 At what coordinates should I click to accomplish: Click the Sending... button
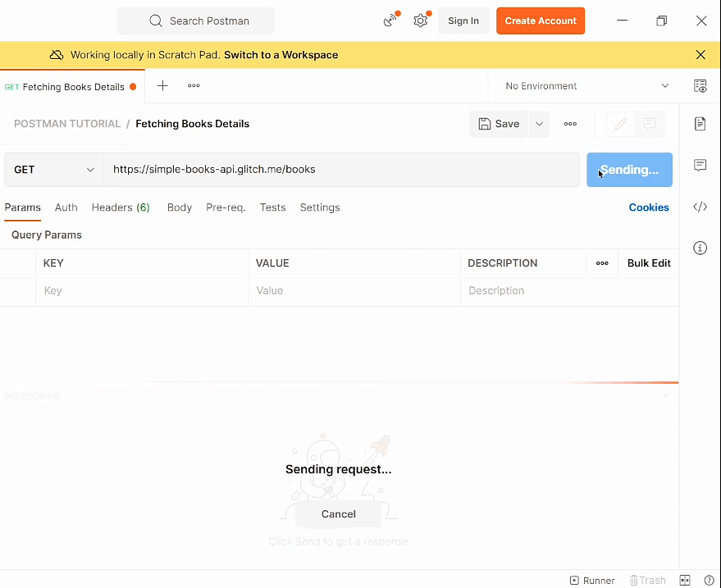coord(629,170)
